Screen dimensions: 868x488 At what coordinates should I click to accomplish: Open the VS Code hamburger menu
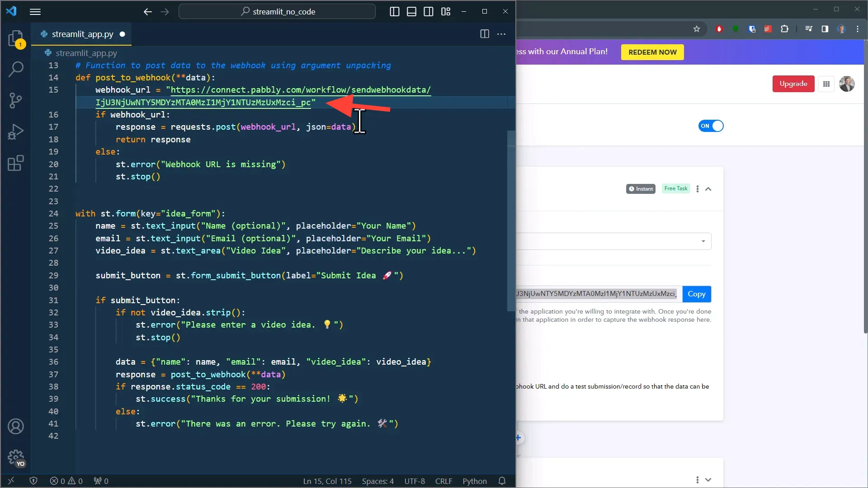tap(35, 12)
